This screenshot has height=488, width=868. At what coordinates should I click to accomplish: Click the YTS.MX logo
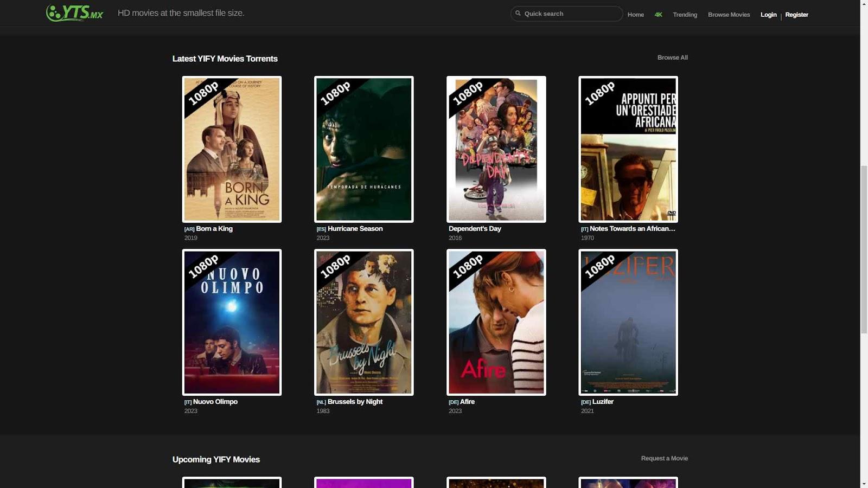click(74, 13)
